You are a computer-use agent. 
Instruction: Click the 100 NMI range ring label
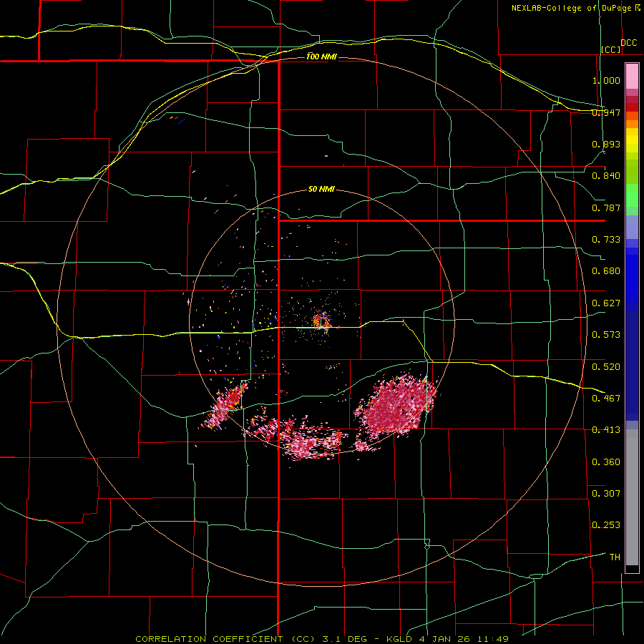tap(321, 57)
